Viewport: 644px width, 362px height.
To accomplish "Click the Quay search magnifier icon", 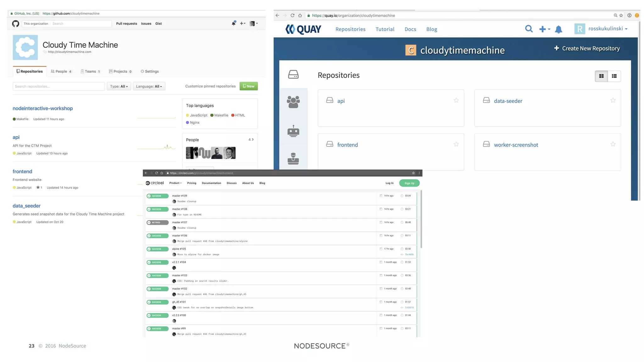I will [x=529, y=29].
